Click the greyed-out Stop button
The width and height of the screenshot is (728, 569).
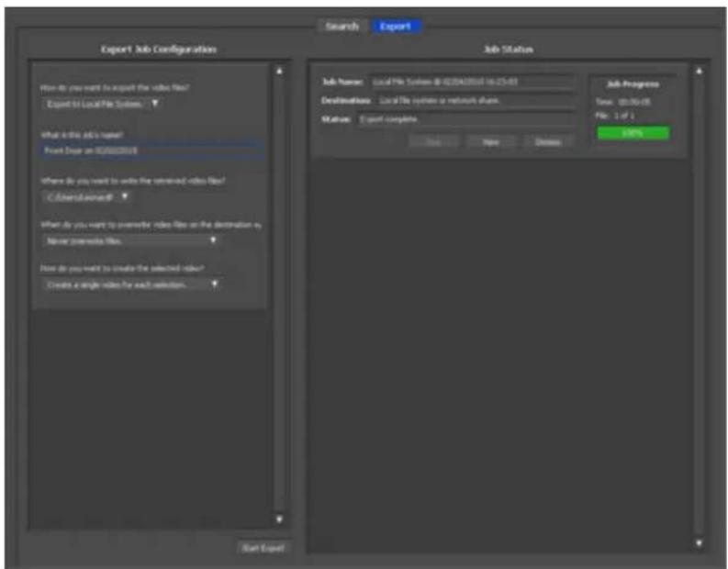point(433,142)
